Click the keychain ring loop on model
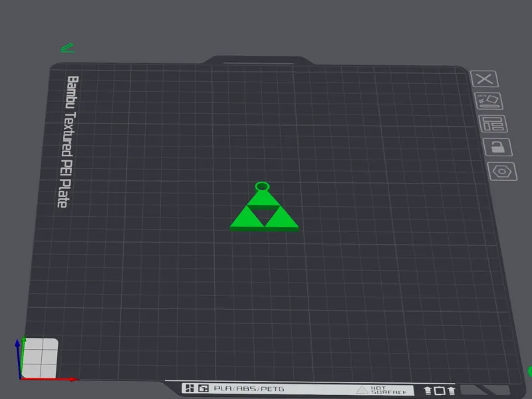This screenshot has height=399, width=532. click(262, 186)
